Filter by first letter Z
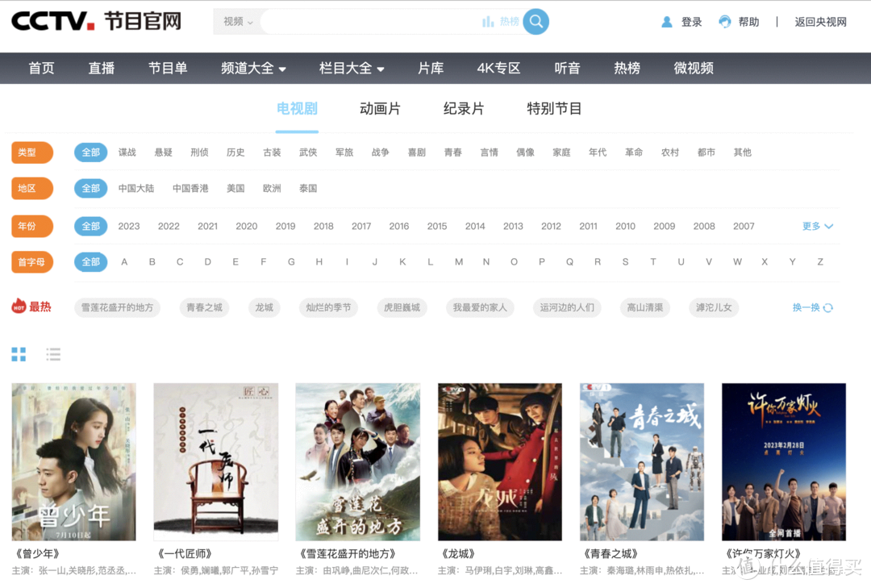 (x=820, y=262)
